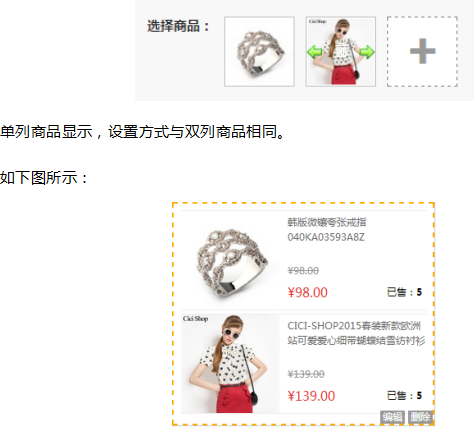Open the CICI-SHOP2015春装新款 blouse title
This screenshot has width=476, height=427.
click(356, 333)
